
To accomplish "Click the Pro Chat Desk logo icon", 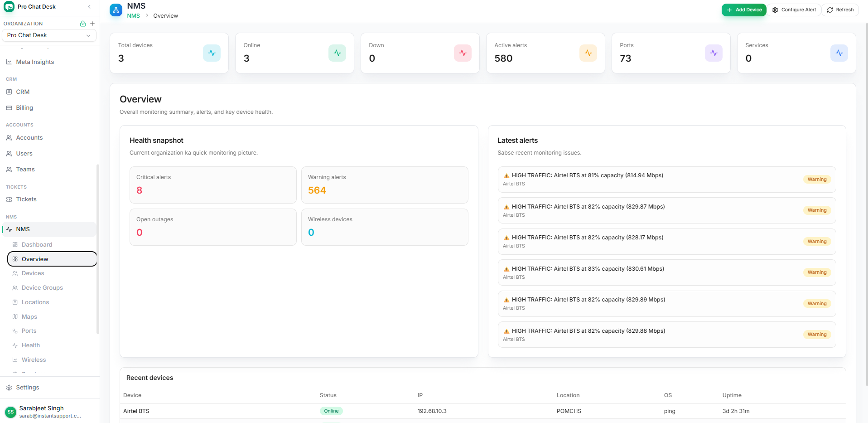I will [9, 7].
